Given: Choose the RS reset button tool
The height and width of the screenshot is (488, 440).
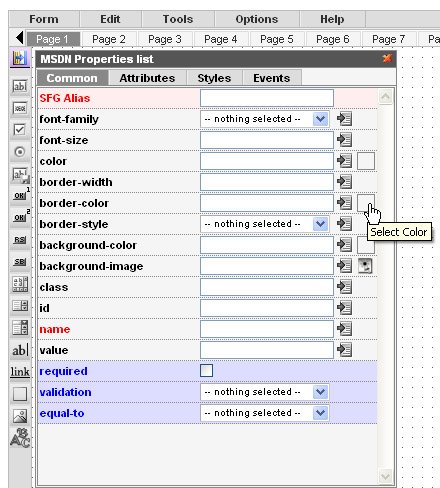Looking at the screenshot, I should (x=20, y=240).
